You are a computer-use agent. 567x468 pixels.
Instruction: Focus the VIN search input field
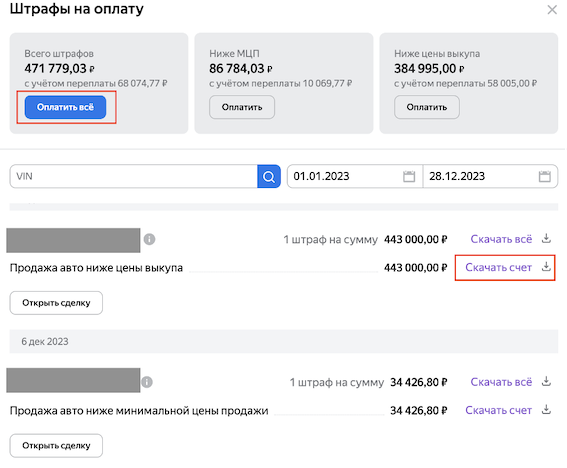click(x=134, y=176)
